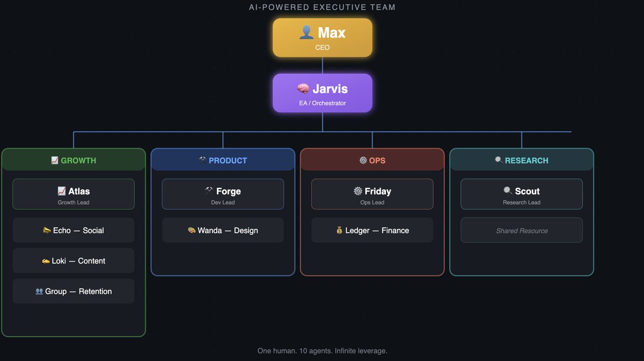The image size is (644, 361).
Task: Select the Group — Retention agent row
Action: pos(74,291)
